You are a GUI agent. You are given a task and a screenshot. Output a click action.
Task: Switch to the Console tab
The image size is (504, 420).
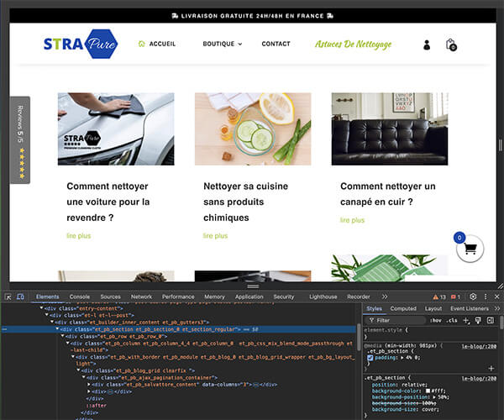click(x=80, y=297)
